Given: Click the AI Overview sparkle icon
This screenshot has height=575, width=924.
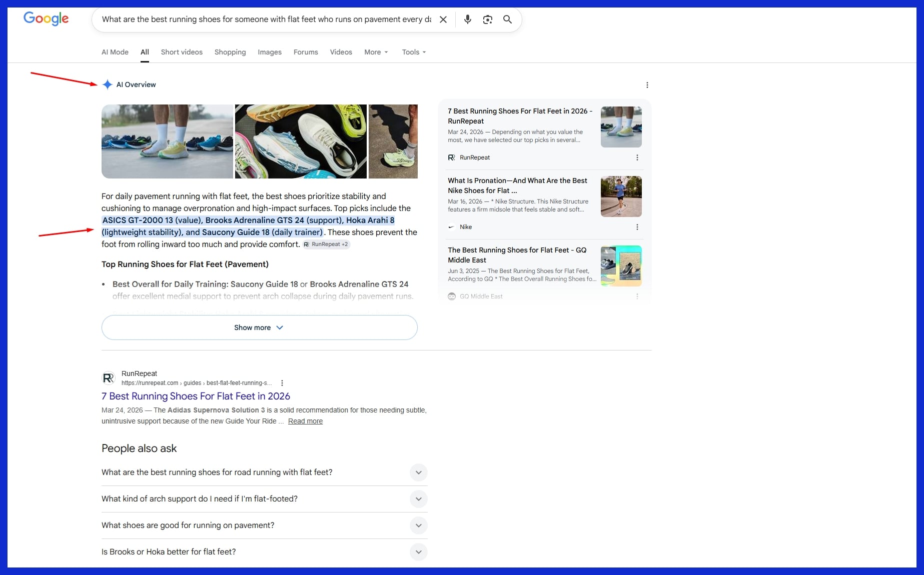Looking at the screenshot, I should point(107,84).
